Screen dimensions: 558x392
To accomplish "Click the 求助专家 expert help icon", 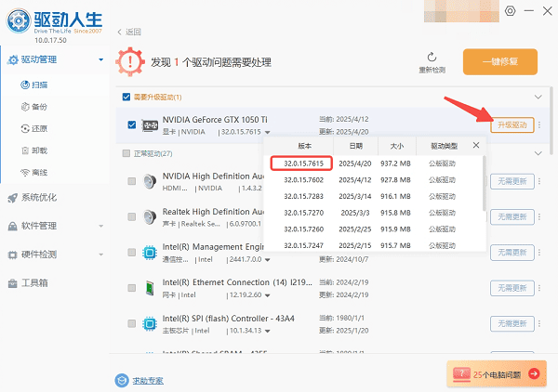I will 121,380.
